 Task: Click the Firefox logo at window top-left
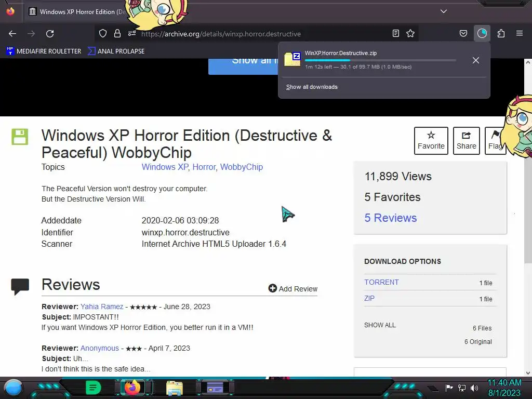10,11
